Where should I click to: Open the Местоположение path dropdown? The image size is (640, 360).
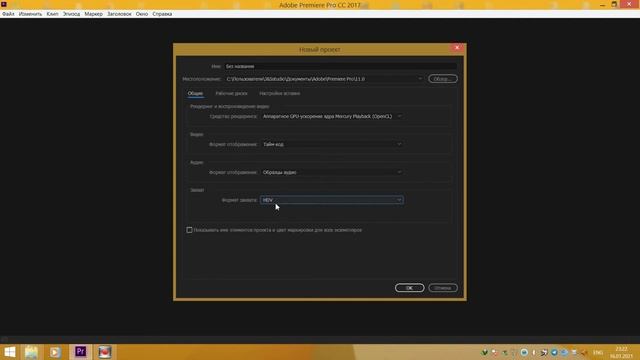pyautogui.click(x=420, y=79)
